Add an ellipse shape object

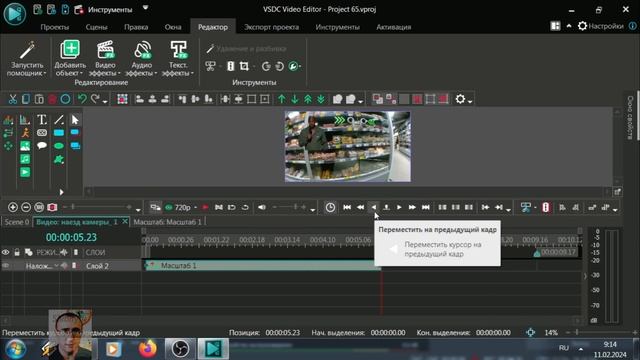[59, 146]
